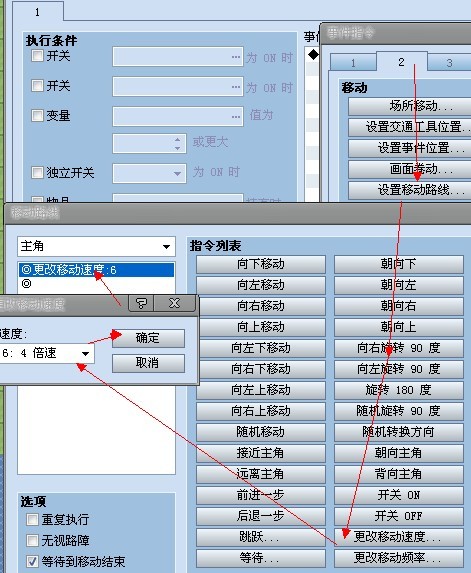Click the 更改移动频率 command button

click(x=399, y=558)
